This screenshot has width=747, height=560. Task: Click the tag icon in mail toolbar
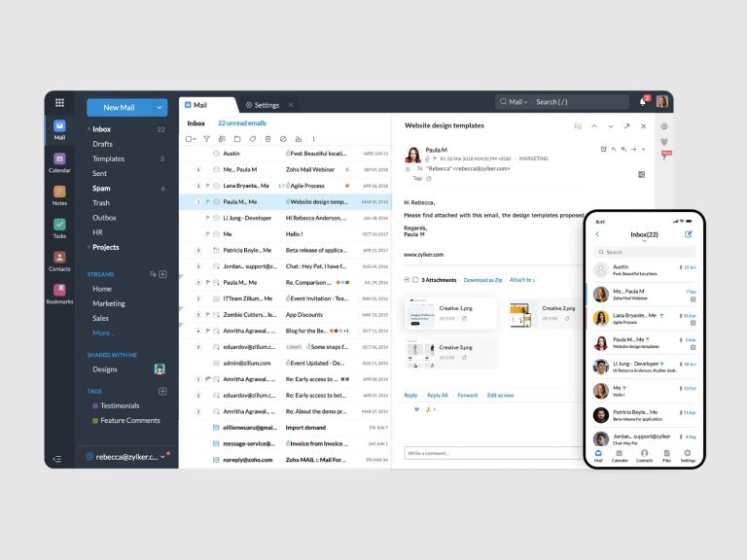pyautogui.click(x=253, y=139)
